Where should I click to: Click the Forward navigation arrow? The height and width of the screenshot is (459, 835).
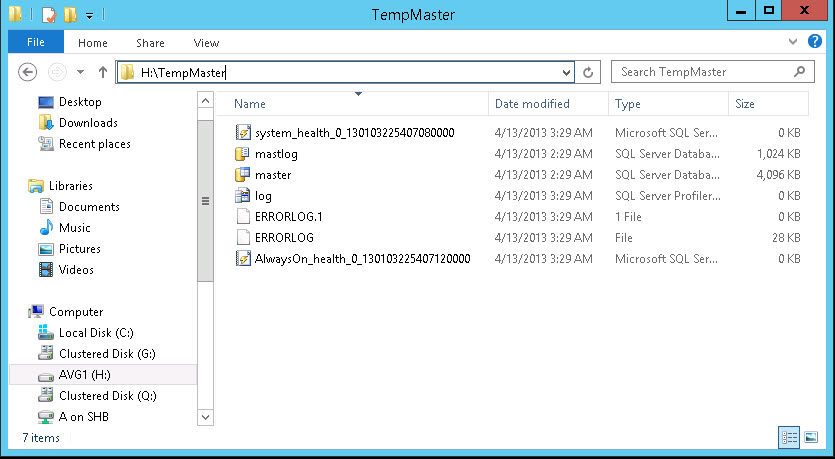pyautogui.click(x=58, y=72)
